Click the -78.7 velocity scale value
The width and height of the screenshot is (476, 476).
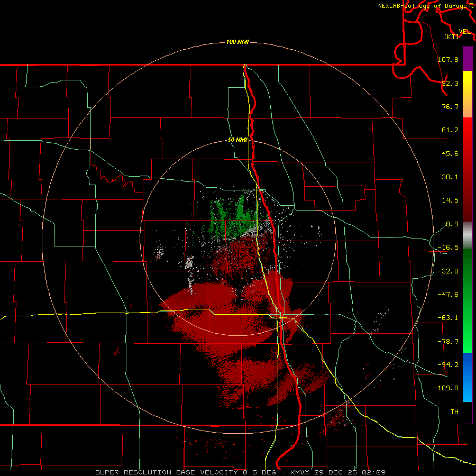coord(448,342)
